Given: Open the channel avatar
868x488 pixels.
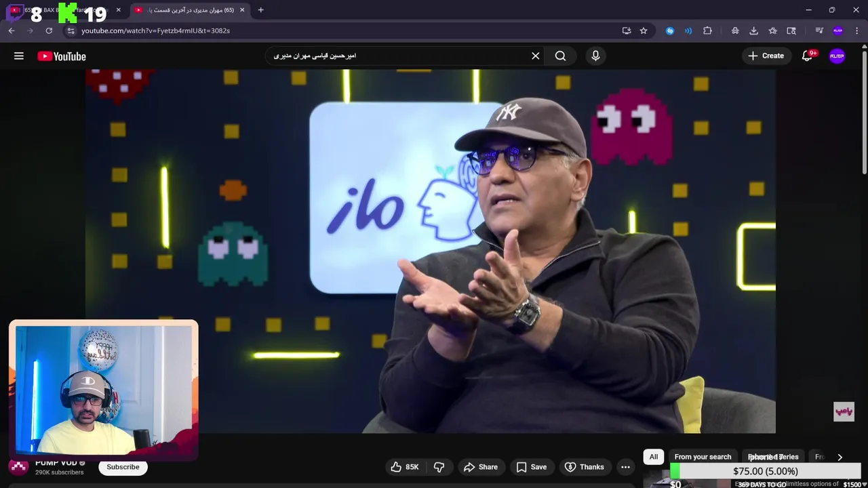Looking at the screenshot, I should (x=18, y=467).
